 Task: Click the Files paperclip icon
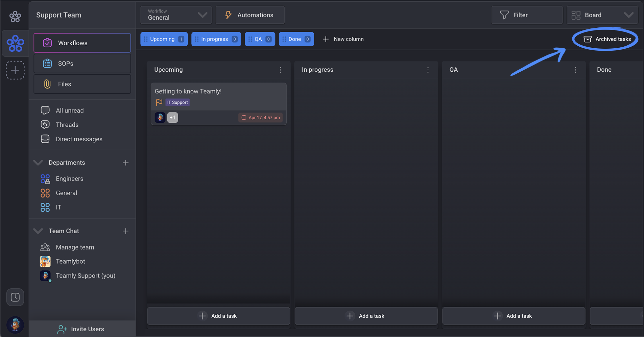pyautogui.click(x=47, y=84)
